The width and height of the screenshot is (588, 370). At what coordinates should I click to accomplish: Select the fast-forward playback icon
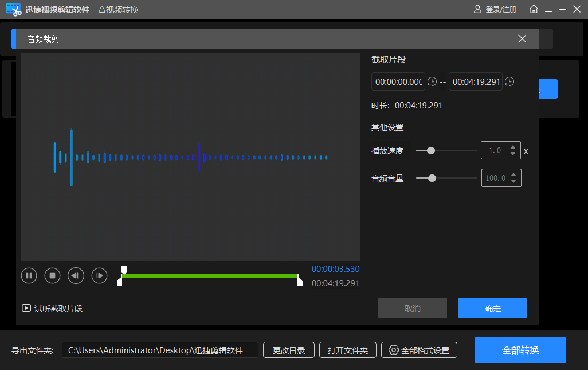coord(99,275)
